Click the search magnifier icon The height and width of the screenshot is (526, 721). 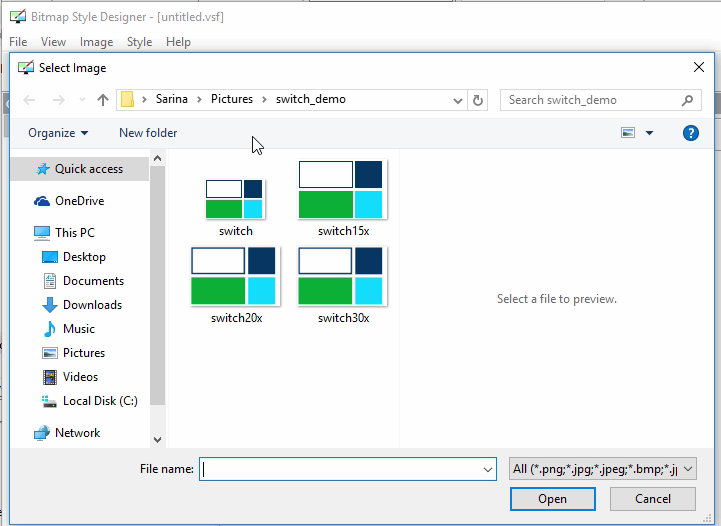point(687,100)
